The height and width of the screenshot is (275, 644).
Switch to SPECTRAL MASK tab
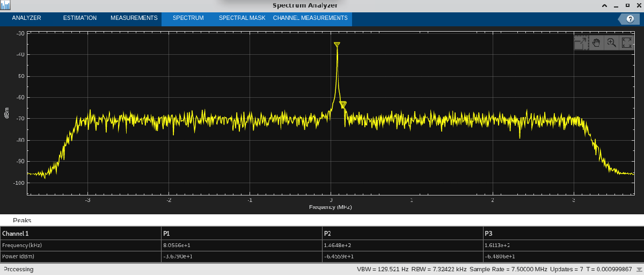(x=242, y=18)
